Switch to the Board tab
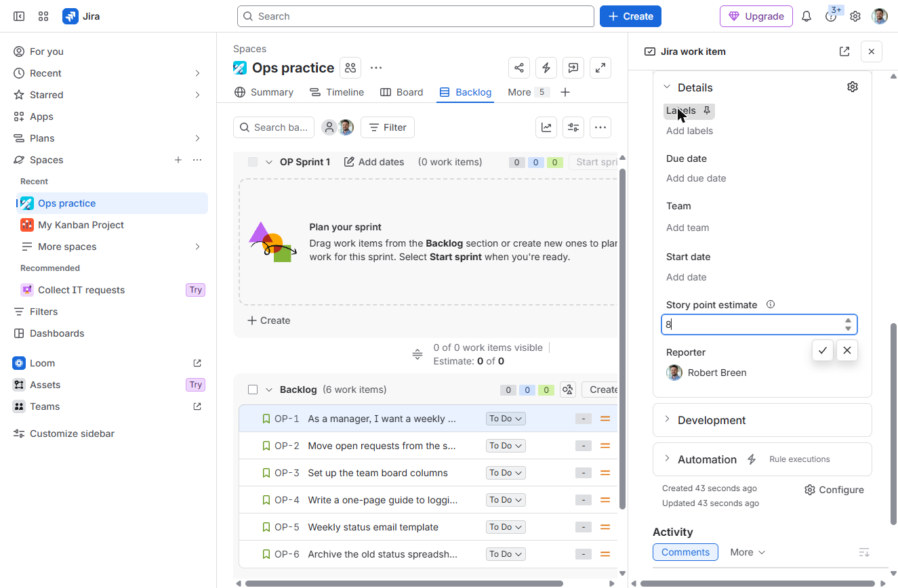Screen dimensions: 898x588 (401, 92)
